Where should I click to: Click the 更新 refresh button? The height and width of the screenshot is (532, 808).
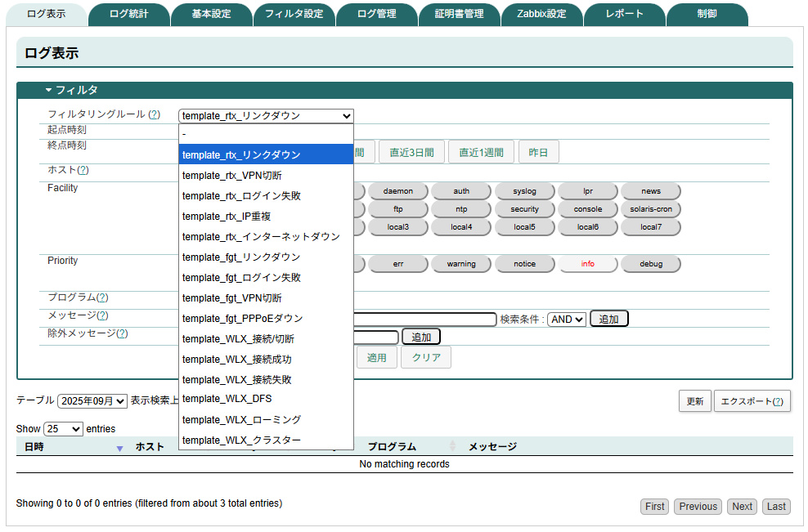pos(695,400)
